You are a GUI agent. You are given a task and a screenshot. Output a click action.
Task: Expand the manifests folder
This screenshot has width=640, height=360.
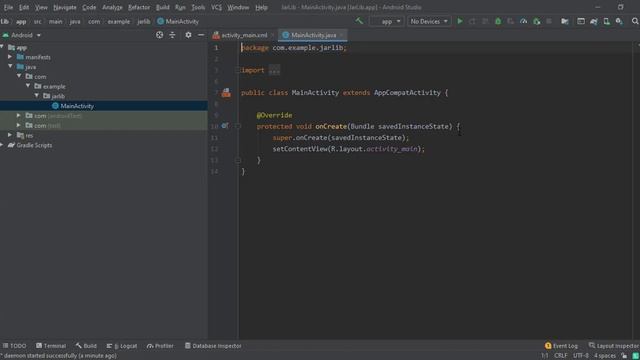[x=10, y=57]
